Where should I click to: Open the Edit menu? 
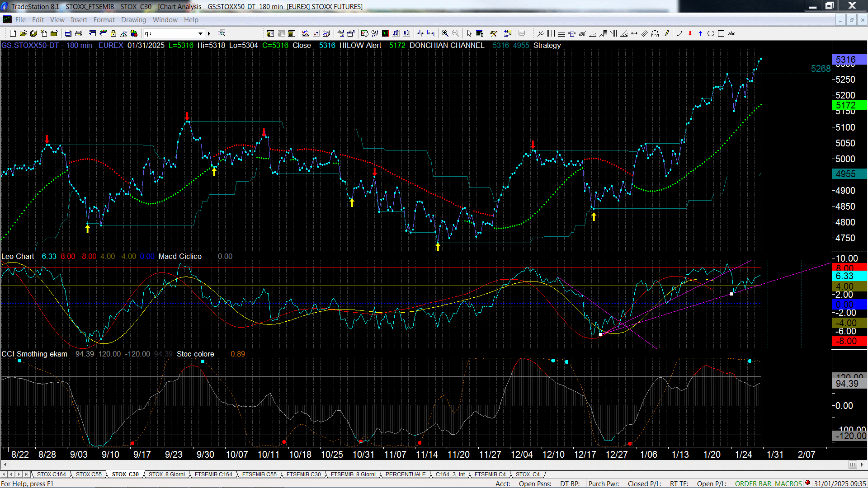tap(38, 20)
